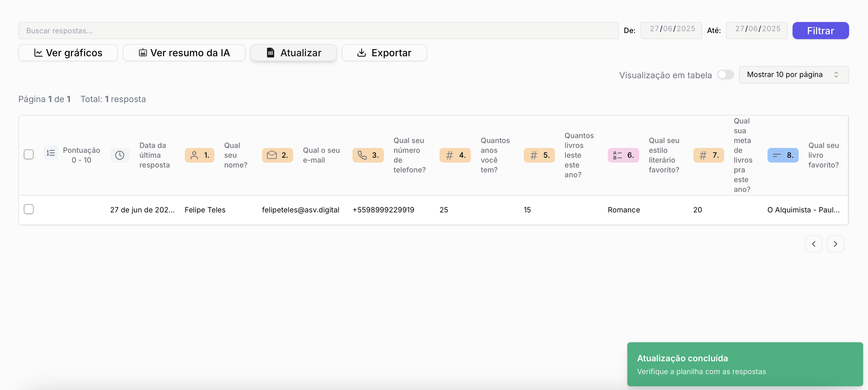Click the Filtrar button

[x=820, y=31]
